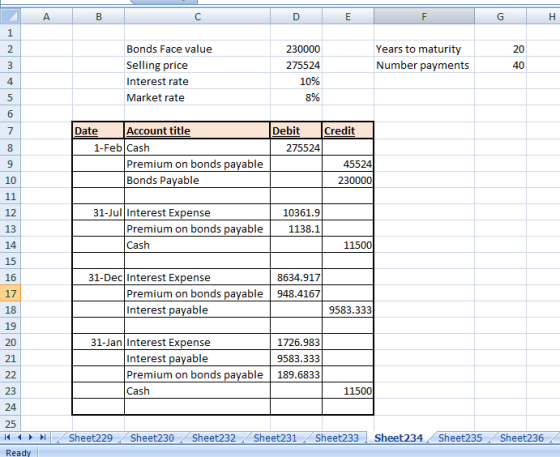Image resolution: width=560 pixels, height=457 pixels.
Task: Select column B header
Action: pos(99,16)
